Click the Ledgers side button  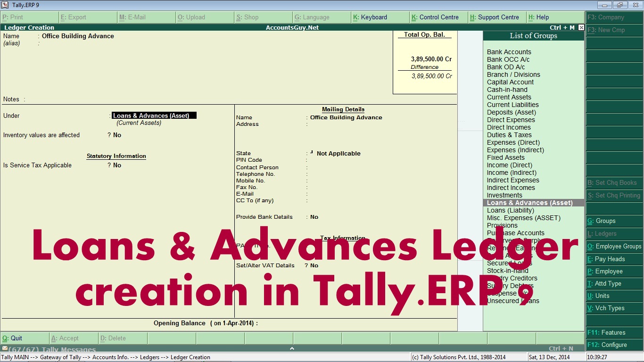tap(614, 234)
